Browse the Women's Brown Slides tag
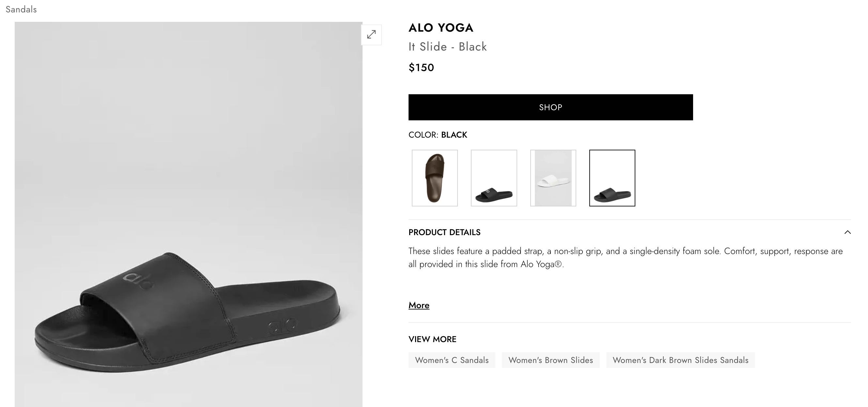Image resolution: width=868 pixels, height=407 pixels. tap(550, 360)
